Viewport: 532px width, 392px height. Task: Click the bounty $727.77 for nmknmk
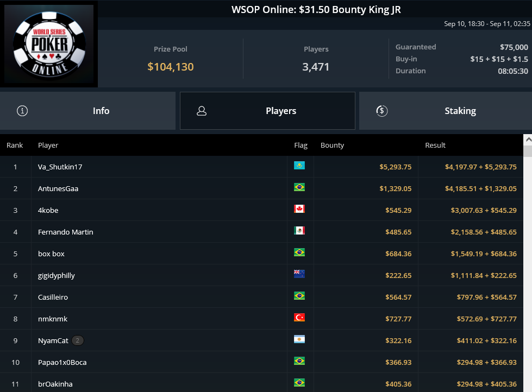pos(398,319)
